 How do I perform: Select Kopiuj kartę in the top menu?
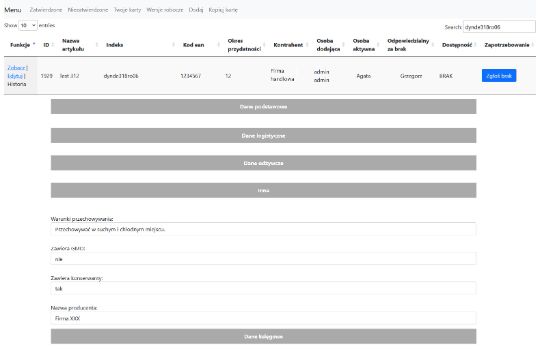tap(223, 10)
